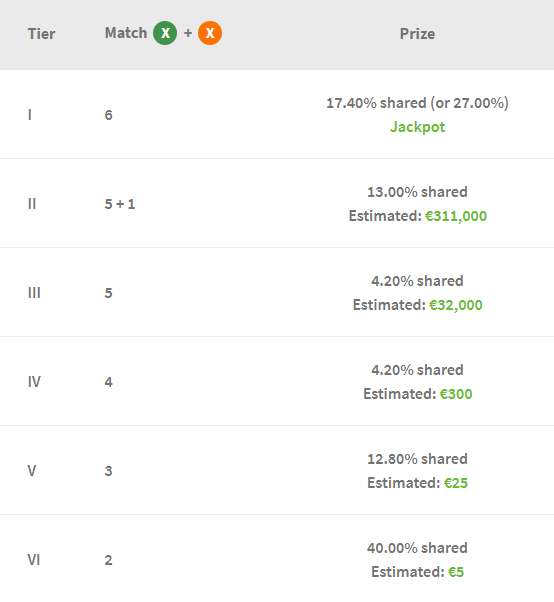Screen dimensions: 554x602
Task: Select the Tier IV row label
Action: 34,382
